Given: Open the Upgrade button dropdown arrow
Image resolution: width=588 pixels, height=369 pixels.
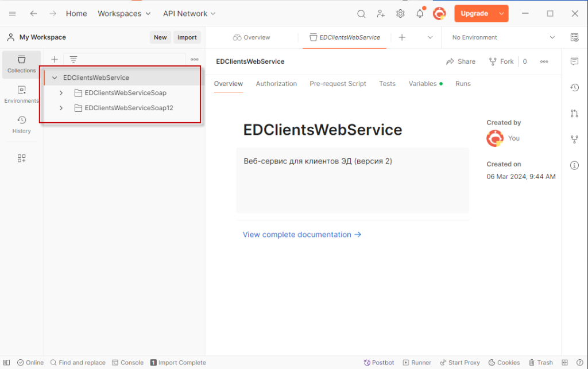Looking at the screenshot, I should click(x=501, y=14).
